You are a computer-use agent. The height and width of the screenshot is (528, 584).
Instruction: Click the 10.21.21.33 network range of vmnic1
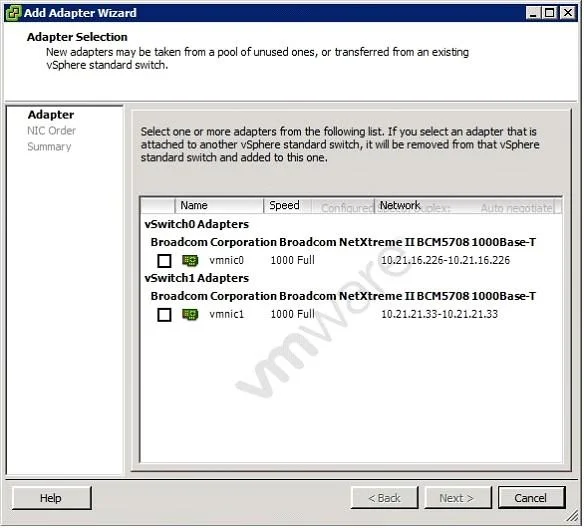439,314
